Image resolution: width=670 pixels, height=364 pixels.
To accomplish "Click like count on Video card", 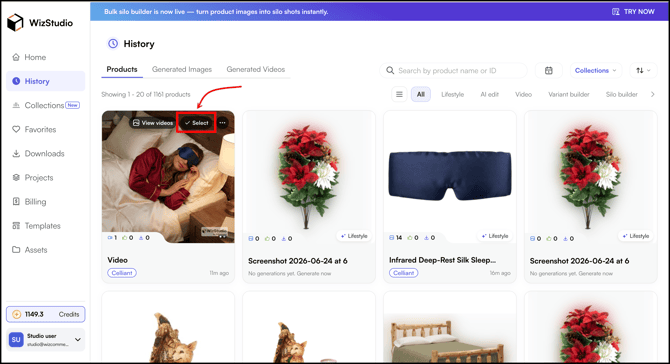I will coord(127,238).
